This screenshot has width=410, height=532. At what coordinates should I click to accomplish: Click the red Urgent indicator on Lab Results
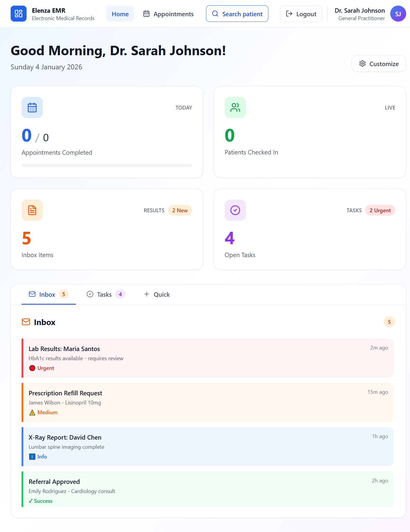click(x=32, y=368)
